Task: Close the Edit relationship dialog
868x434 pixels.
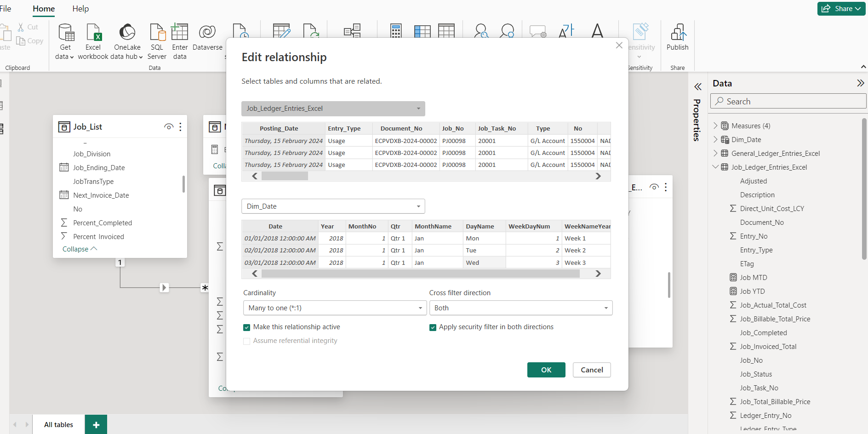Action: pos(619,45)
